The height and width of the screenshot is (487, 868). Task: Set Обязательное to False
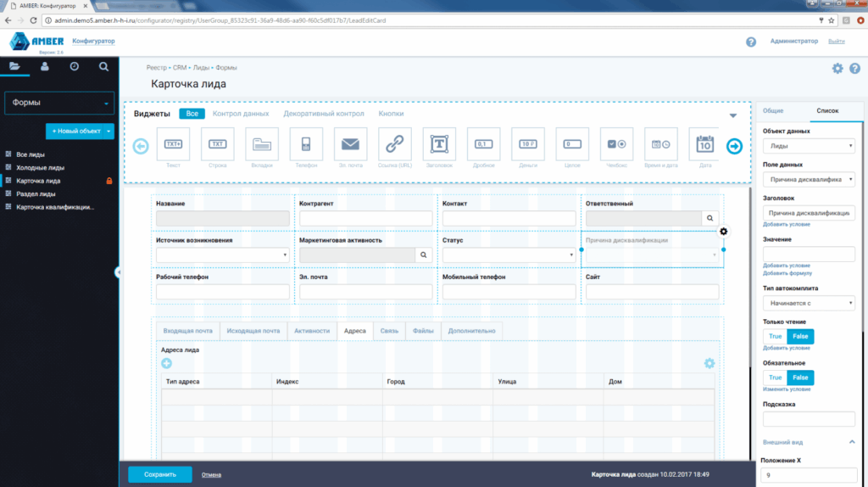click(x=800, y=378)
